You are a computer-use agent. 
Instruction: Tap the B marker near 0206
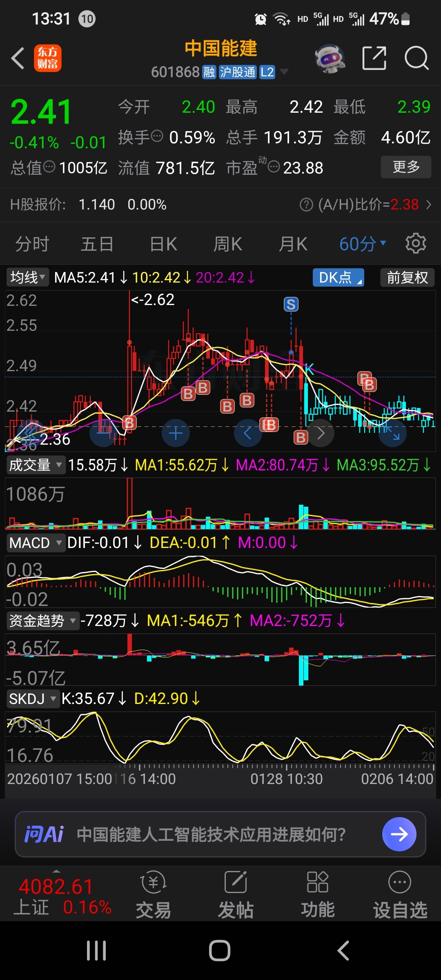(369, 384)
